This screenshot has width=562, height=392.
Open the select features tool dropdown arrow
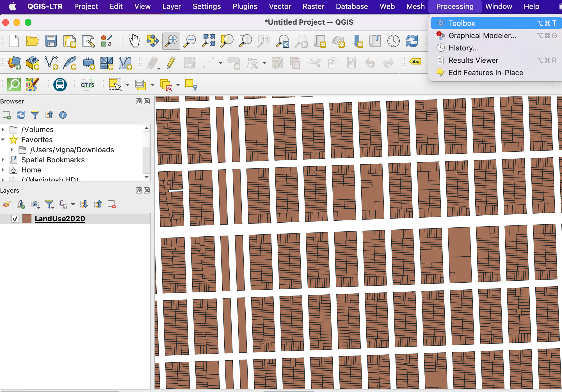click(x=127, y=85)
